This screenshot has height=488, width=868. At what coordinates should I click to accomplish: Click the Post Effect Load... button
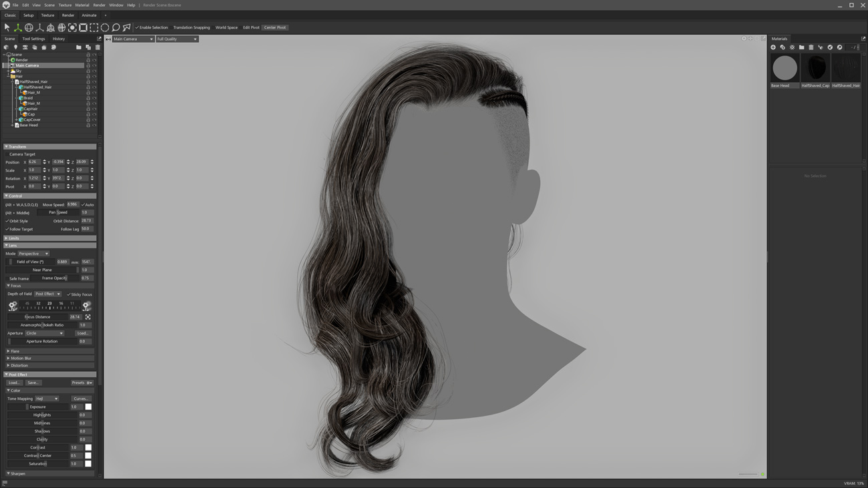[14, 383]
